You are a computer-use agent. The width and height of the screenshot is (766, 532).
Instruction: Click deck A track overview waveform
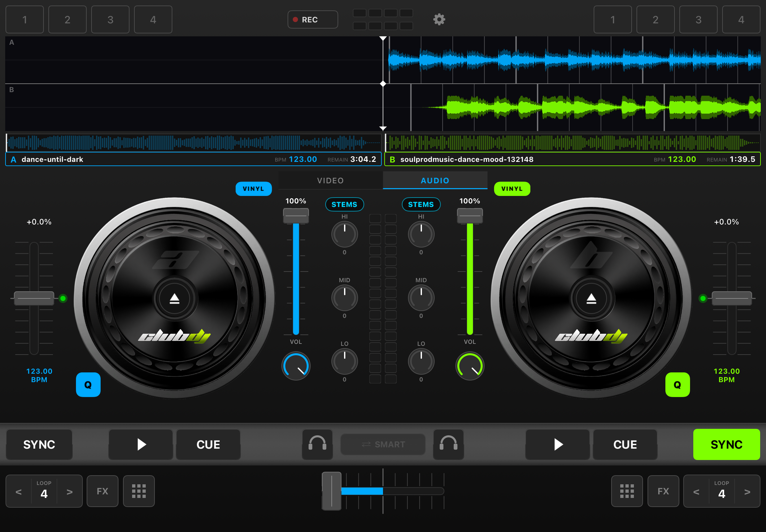click(193, 143)
